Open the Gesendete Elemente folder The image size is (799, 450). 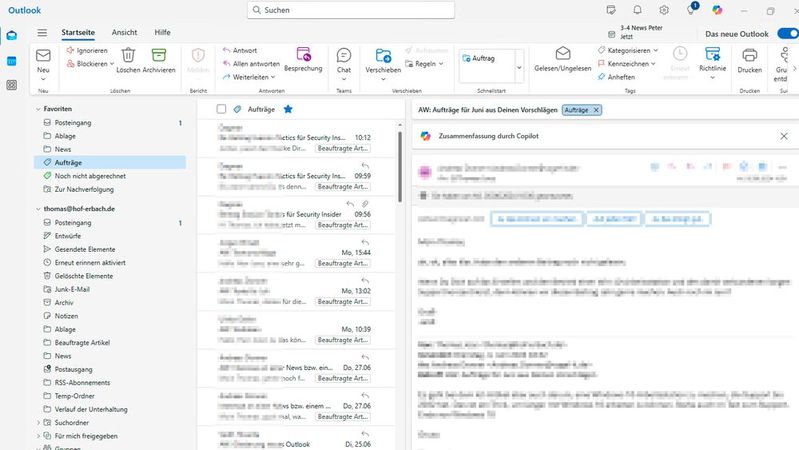tap(110, 249)
